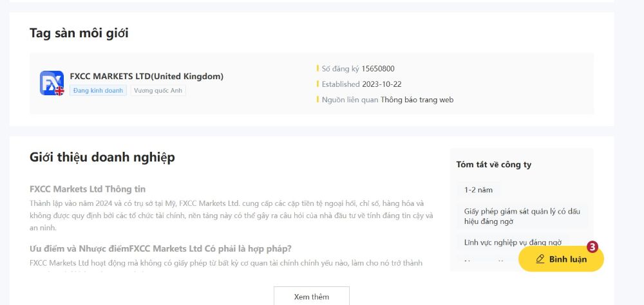This screenshot has width=644, height=305.
Task: Click the registration number 15650800
Action: (378, 68)
